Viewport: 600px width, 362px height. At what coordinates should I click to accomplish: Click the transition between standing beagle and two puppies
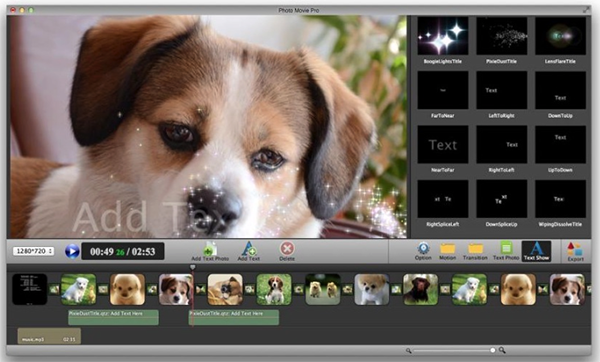298,290
